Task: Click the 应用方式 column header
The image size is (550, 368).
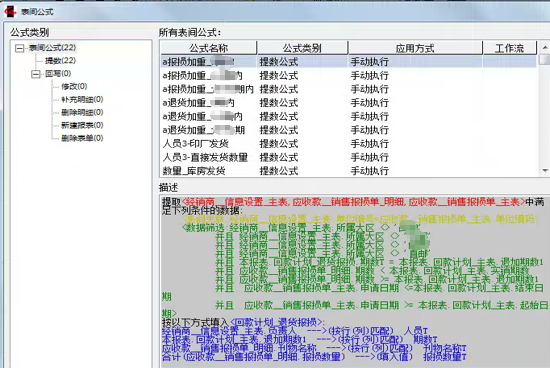Action: (x=415, y=48)
